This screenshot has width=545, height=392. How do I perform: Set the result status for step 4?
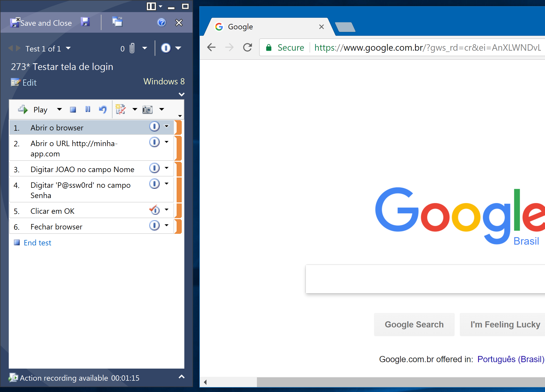154,184
